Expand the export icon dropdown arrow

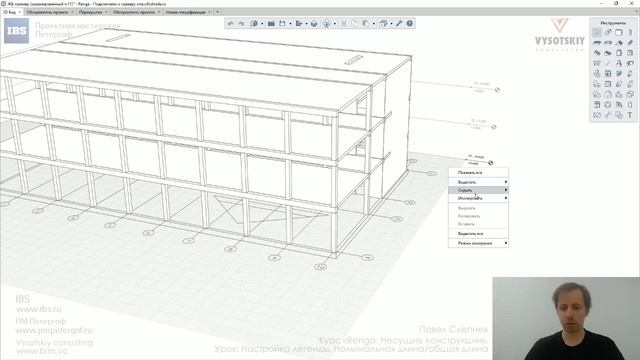[306, 24]
